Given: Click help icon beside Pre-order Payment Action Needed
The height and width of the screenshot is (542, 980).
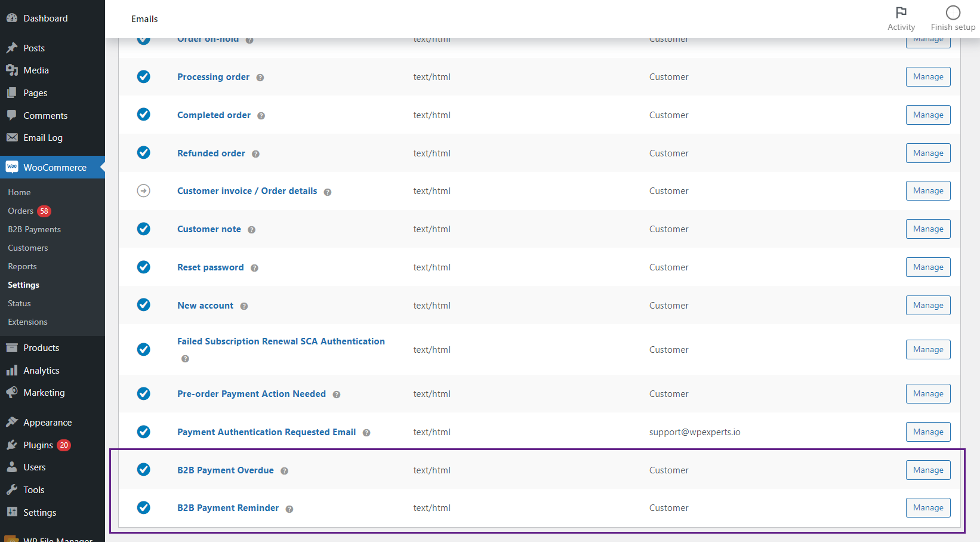Looking at the screenshot, I should [337, 395].
